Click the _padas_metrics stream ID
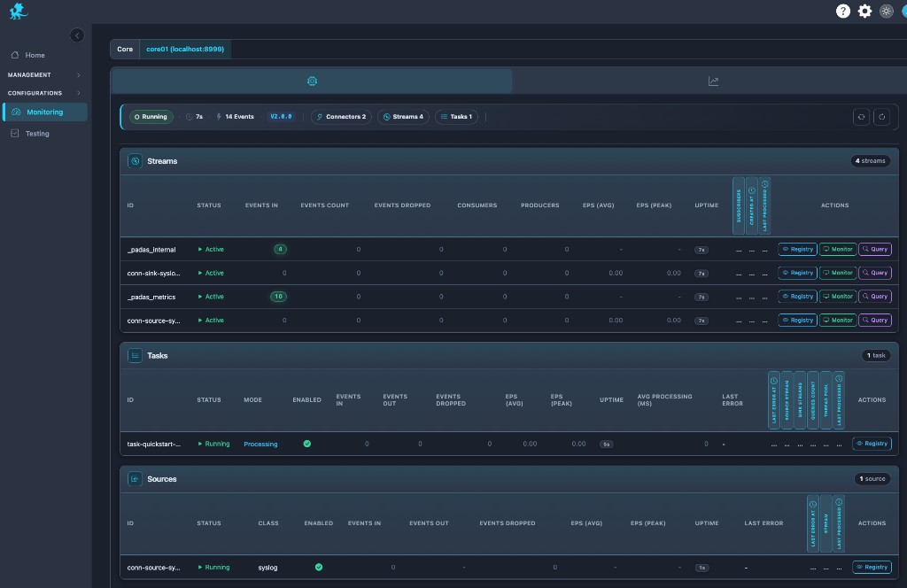This screenshot has width=907, height=588. tap(151, 298)
